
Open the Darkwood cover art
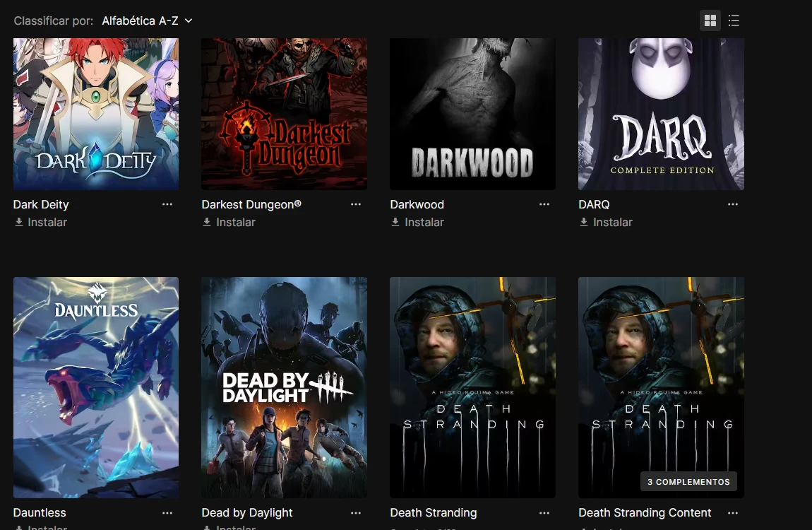[473, 114]
